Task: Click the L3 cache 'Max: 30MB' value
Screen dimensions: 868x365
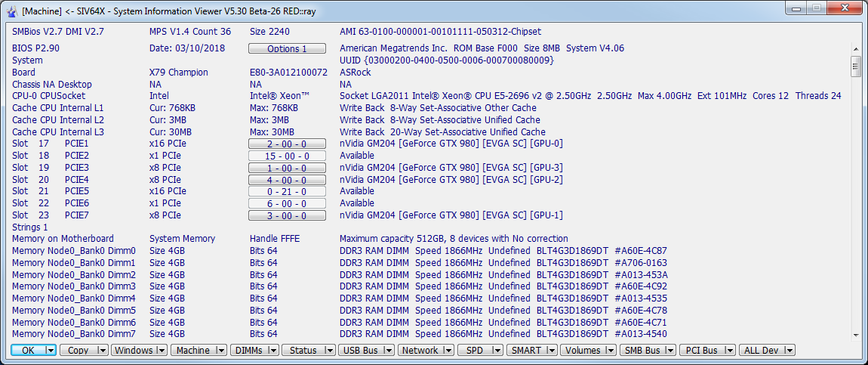Action: 272,131
